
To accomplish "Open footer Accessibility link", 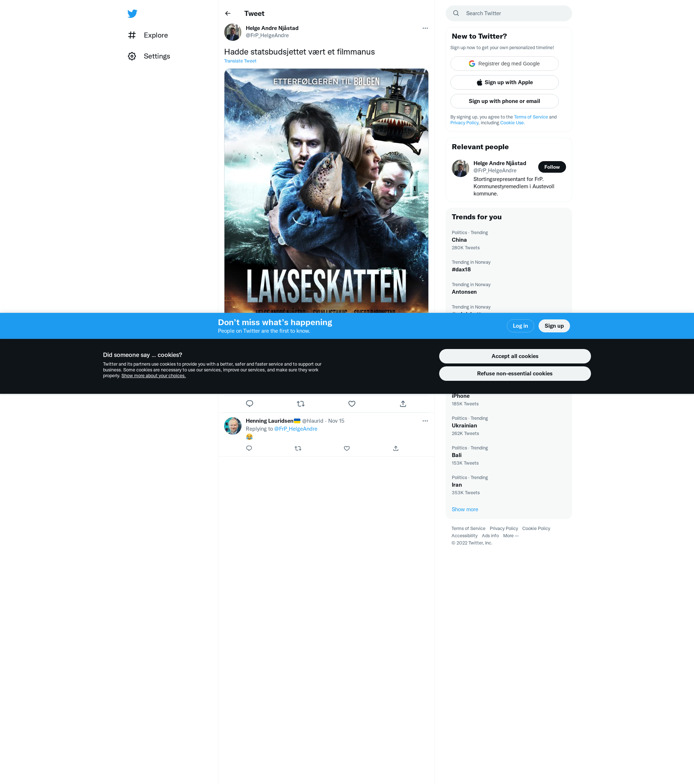I will click(464, 536).
